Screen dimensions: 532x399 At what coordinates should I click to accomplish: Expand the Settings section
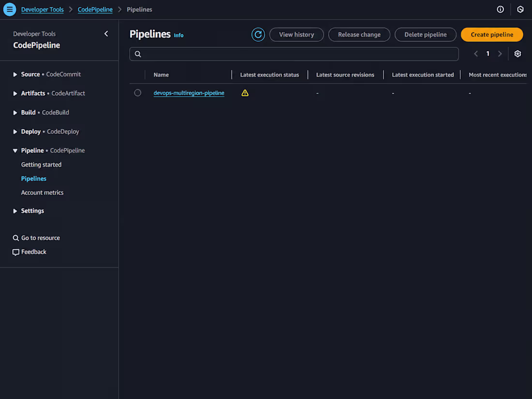click(x=15, y=211)
